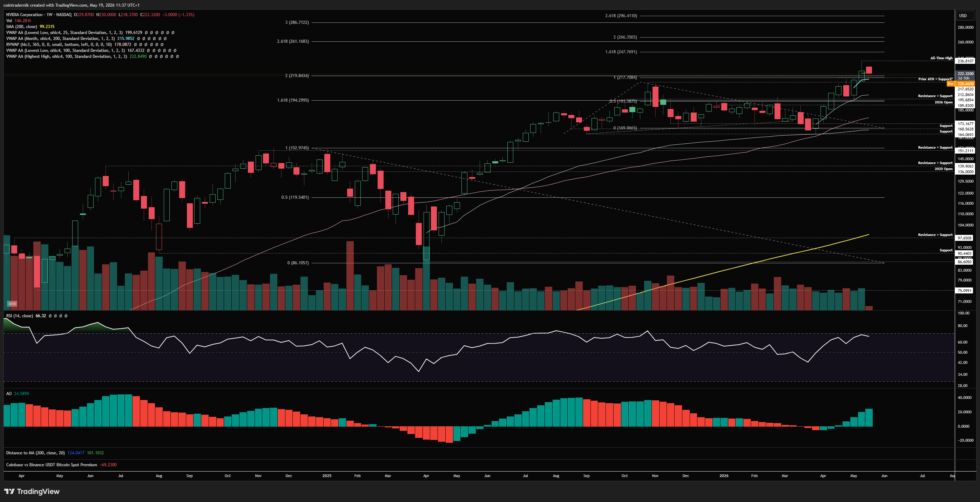Click the Vol 146.28 M legend entry
The height and width of the screenshot is (502, 980).
[x=19, y=21]
